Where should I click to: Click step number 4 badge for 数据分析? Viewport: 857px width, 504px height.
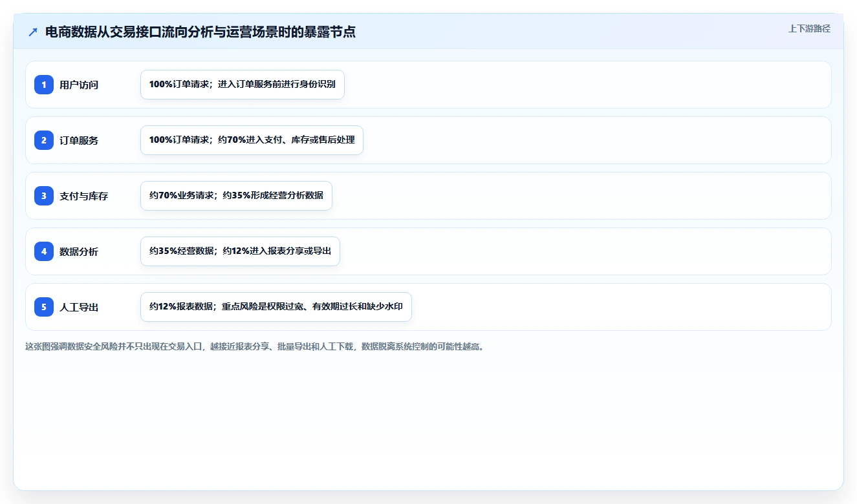[44, 251]
